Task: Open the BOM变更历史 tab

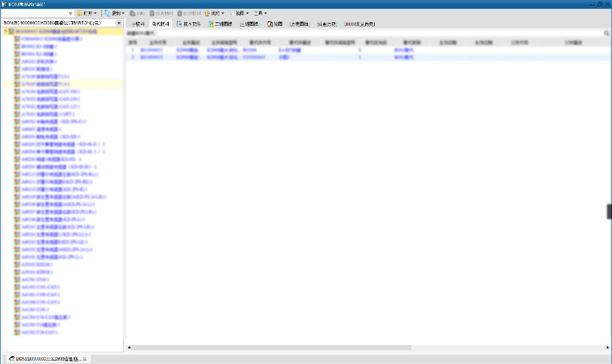Action: point(360,24)
